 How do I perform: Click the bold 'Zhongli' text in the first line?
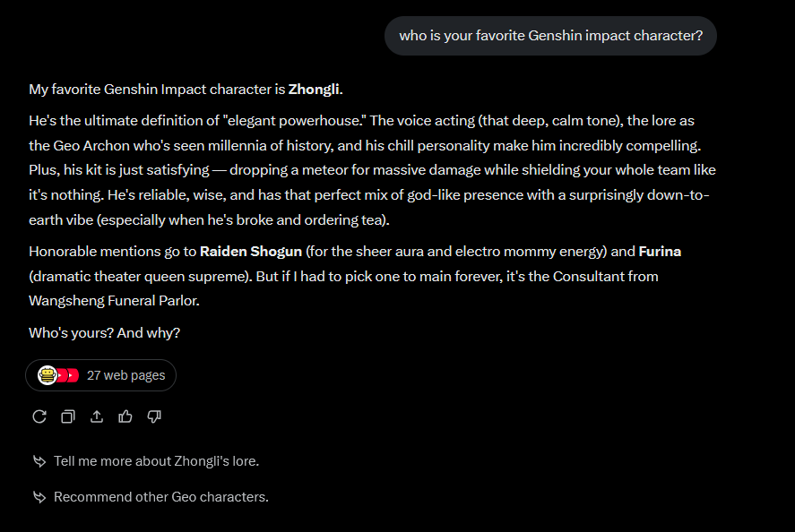pyautogui.click(x=314, y=90)
